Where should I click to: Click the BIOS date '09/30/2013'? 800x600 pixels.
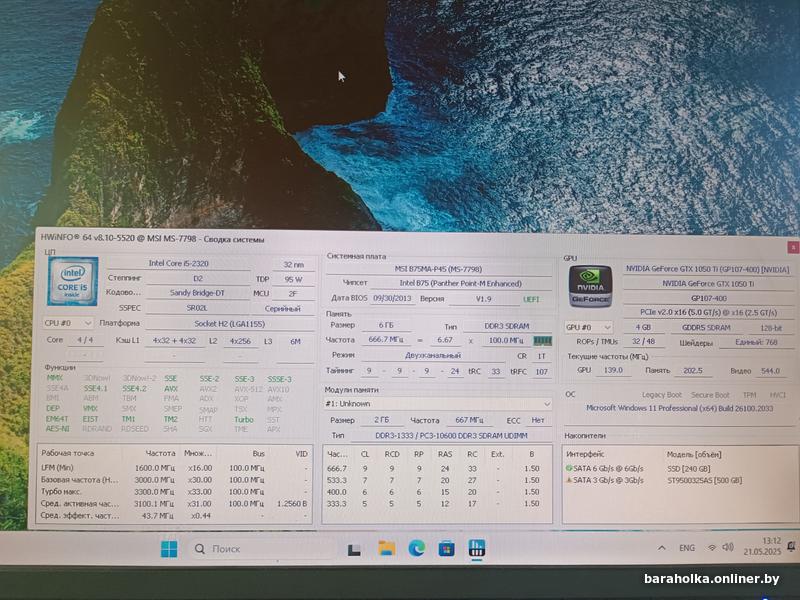click(x=392, y=298)
